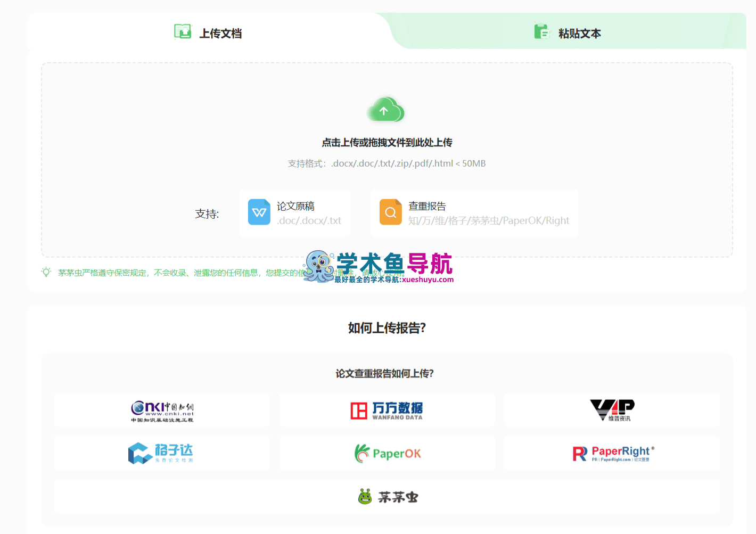The height and width of the screenshot is (534, 756).
Task: Click the green cloud upload icon
Action: pos(385,110)
